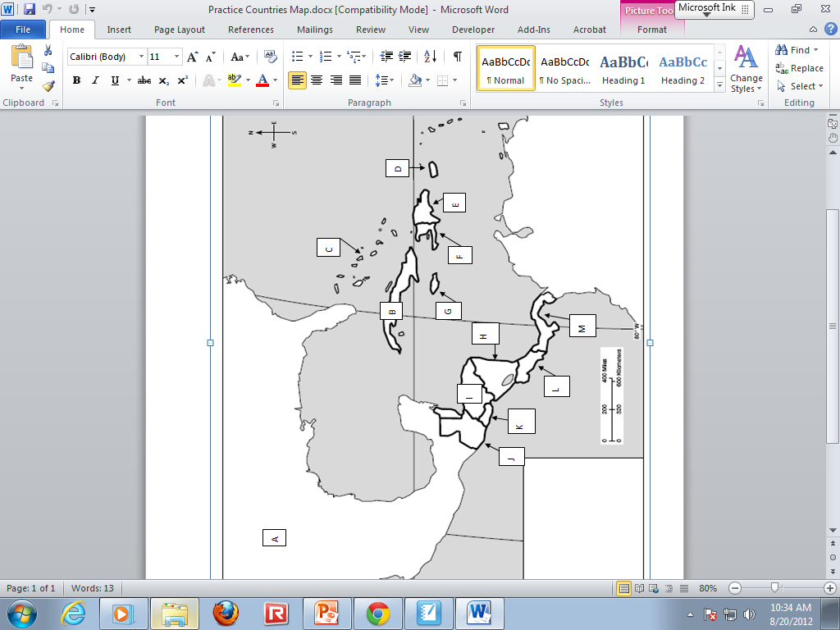Viewport: 840px width, 630px height.
Task: Toggle Show/Hide paragraph marks
Action: click(457, 57)
